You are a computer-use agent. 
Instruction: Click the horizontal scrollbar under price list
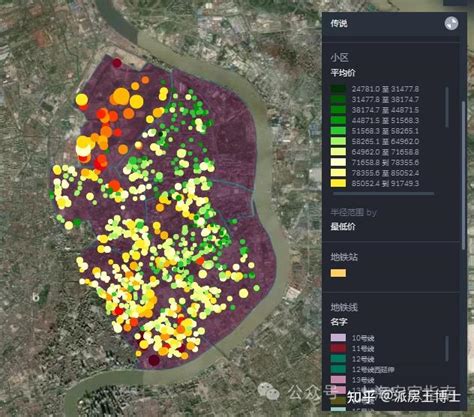(x=384, y=193)
